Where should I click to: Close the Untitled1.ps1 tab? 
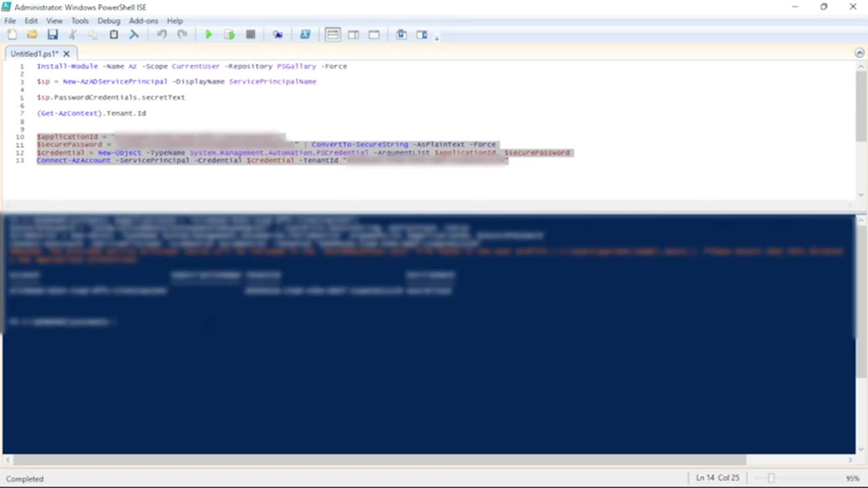point(66,54)
